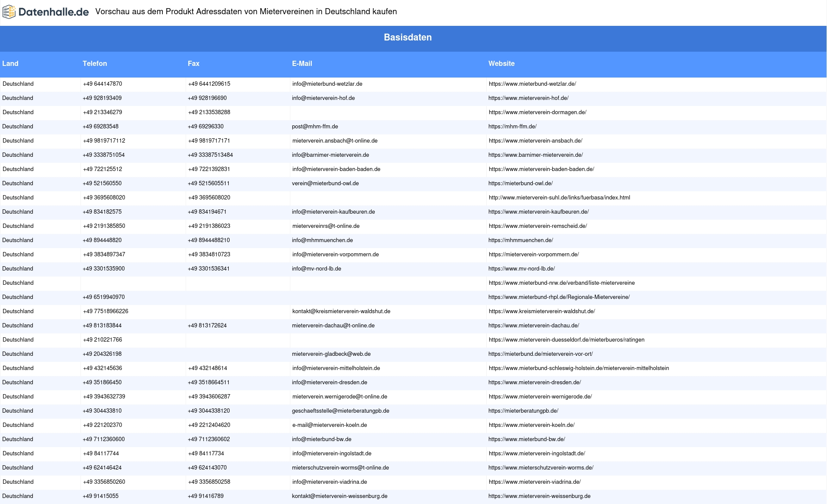This screenshot has width=827, height=504.
Task: Click the email kontakt@mieterverein-weissenburg.de
Action: [x=340, y=496]
